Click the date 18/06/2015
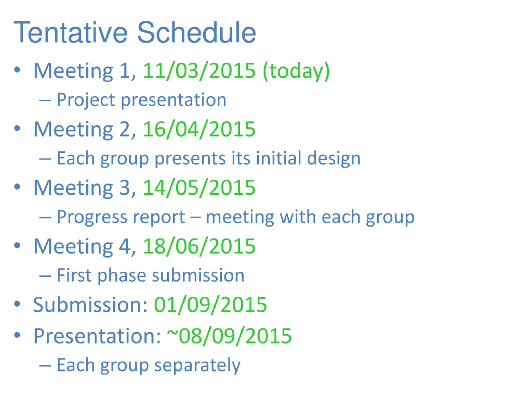This screenshot has width=532, height=399. pyautogui.click(x=199, y=246)
